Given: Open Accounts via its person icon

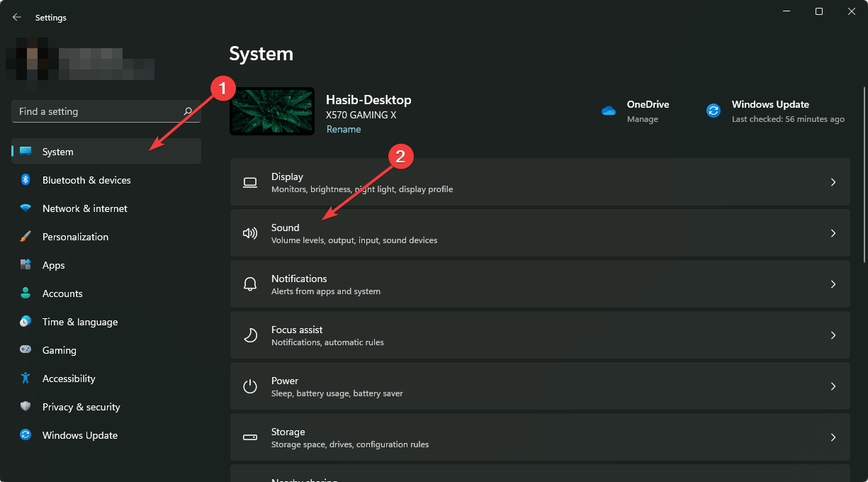Looking at the screenshot, I should coord(26,293).
